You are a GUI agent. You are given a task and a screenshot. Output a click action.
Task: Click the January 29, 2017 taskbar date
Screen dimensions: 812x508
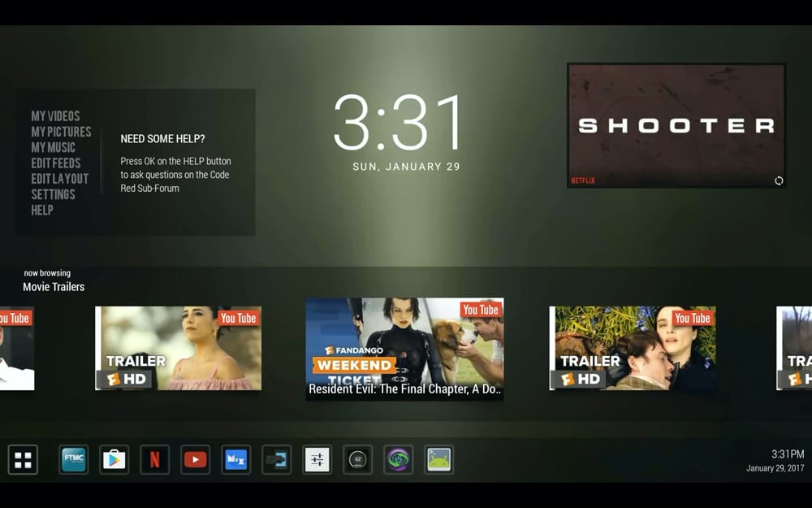(775, 469)
